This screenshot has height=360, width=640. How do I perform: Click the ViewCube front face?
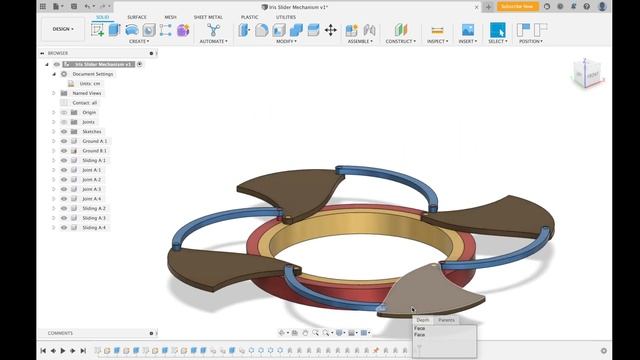pos(593,75)
